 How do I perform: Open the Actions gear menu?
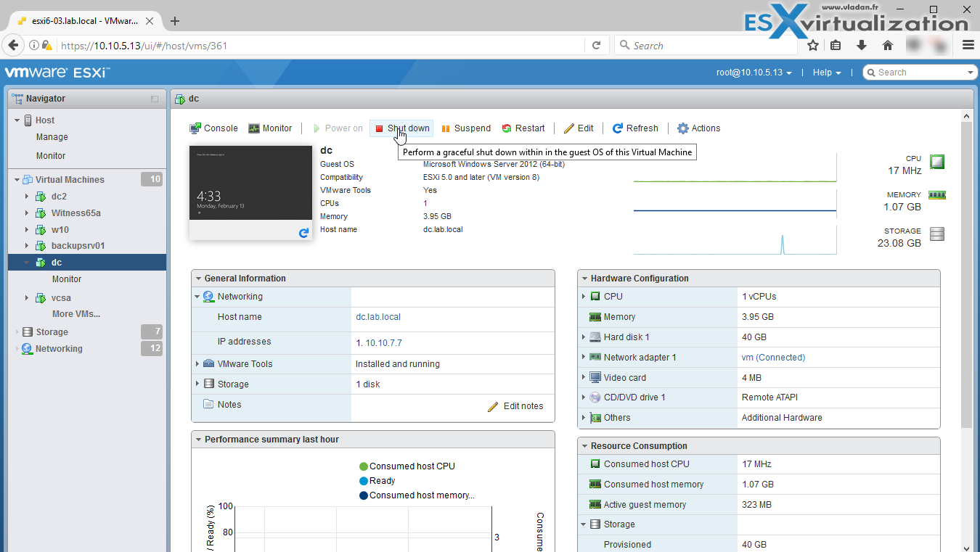tap(698, 128)
